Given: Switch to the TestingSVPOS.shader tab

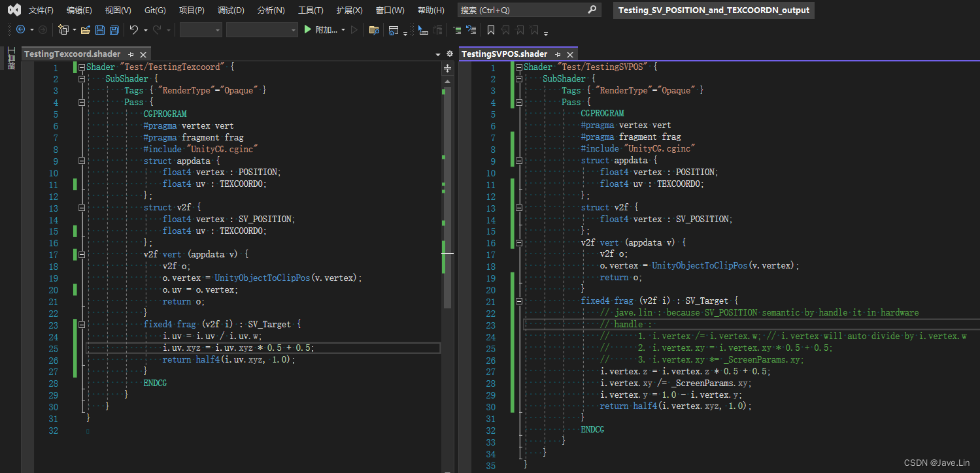Looking at the screenshot, I should [x=504, y=54].
